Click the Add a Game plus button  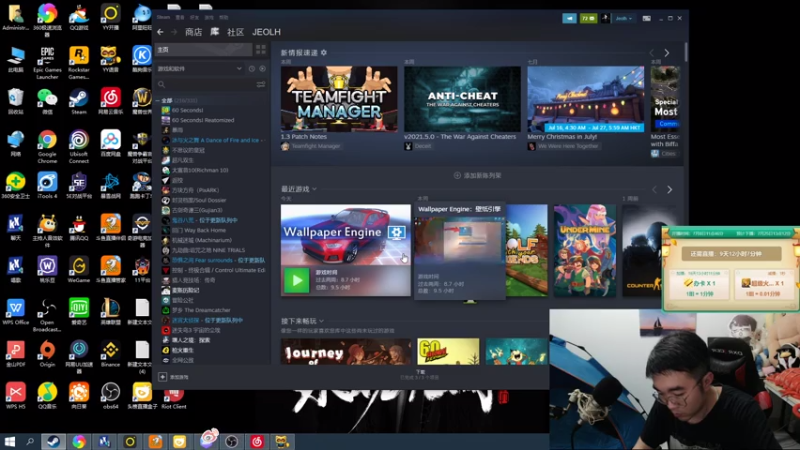click(162, 377)
